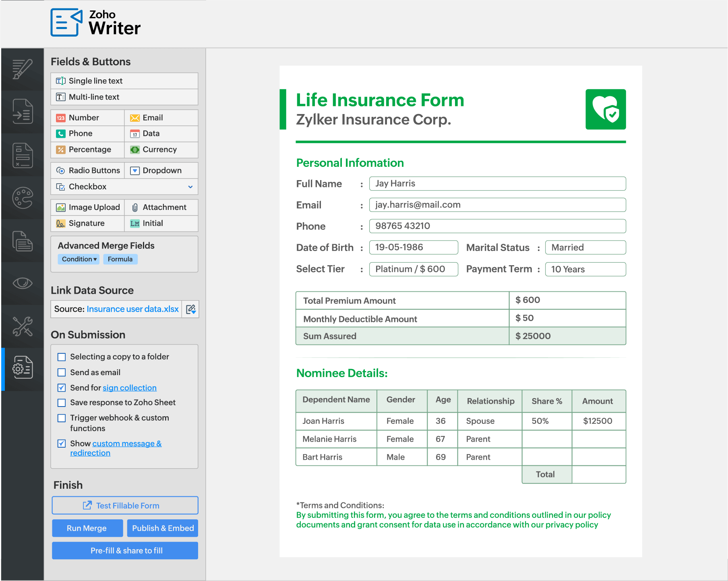The height and width of the screenshot is (581, 728).
Task: Click the Zoho Writer logo icon
Action: [66, 23]
